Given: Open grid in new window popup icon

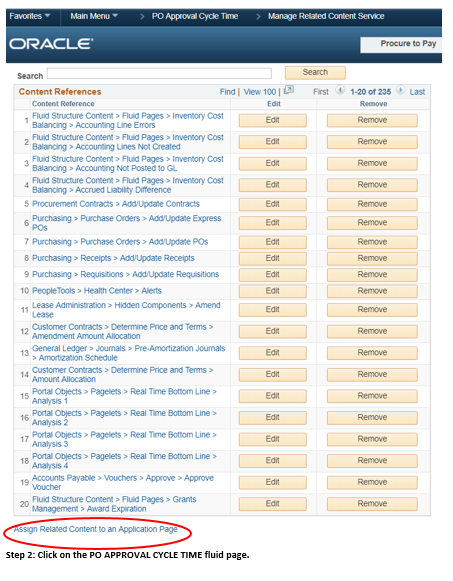Looking at the screenshot, I should [289, 90].
